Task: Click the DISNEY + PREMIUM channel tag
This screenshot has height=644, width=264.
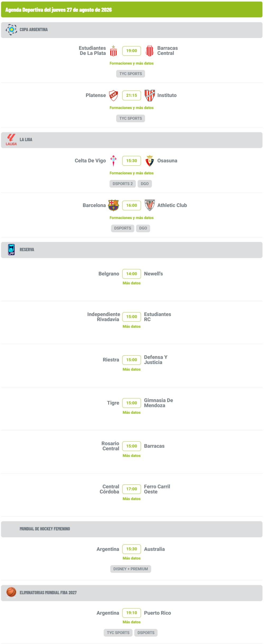Action: [131, 569]
